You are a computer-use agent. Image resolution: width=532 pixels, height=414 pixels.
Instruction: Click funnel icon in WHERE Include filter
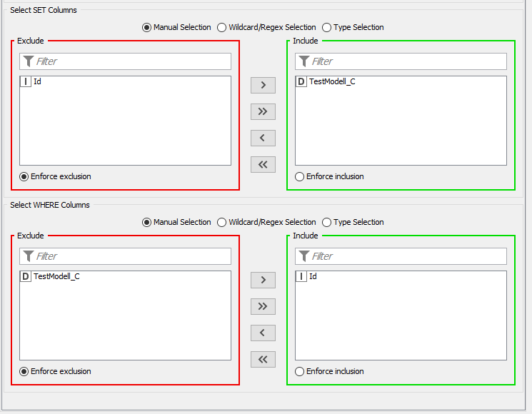click(x=304, y=256)
